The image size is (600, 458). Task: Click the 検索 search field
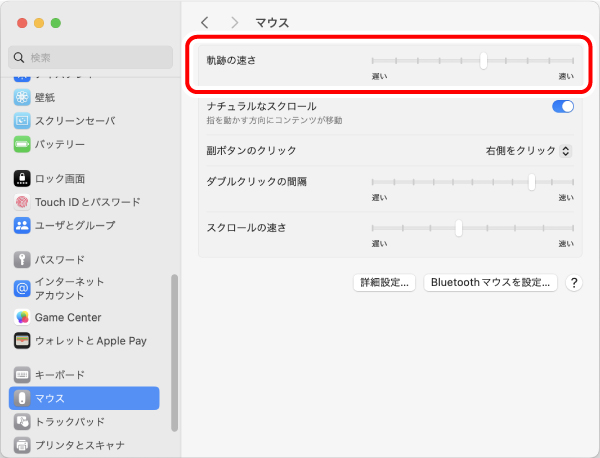pyautogui.click(x=88, y=58)
